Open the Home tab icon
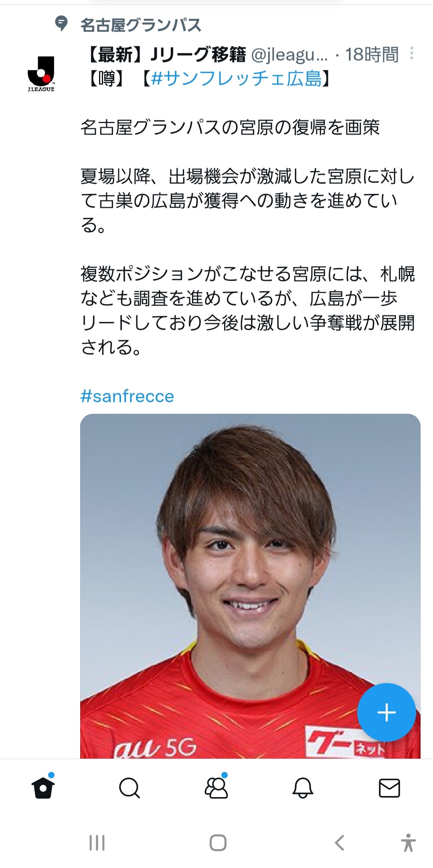The width and height of the screenshot is (433, 868). 43,787
